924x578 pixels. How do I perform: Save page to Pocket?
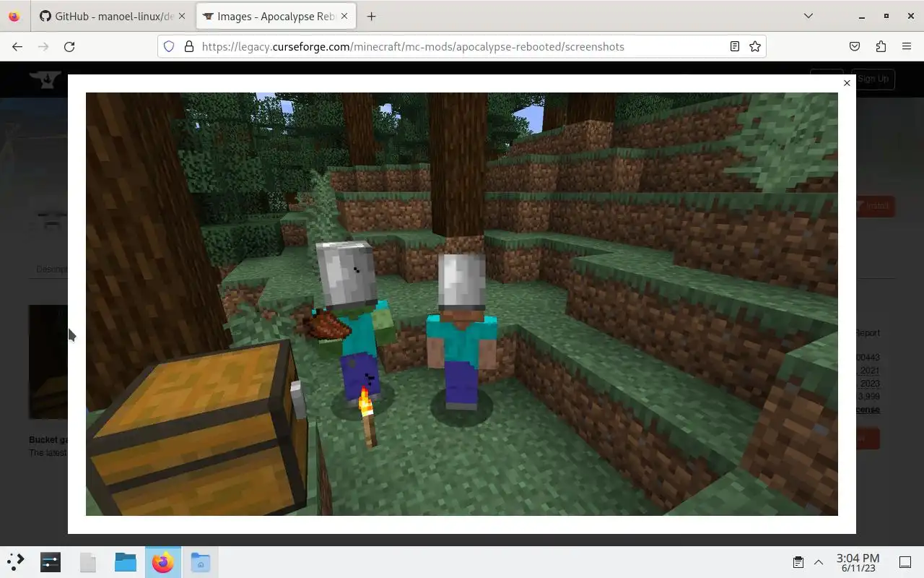[x=855, y=46]
